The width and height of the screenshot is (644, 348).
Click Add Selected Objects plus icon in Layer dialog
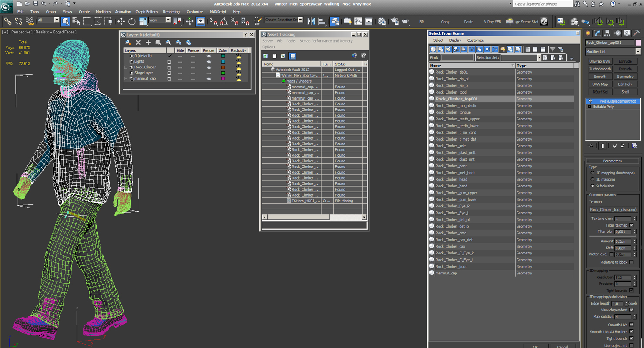[x=148, y=42]
